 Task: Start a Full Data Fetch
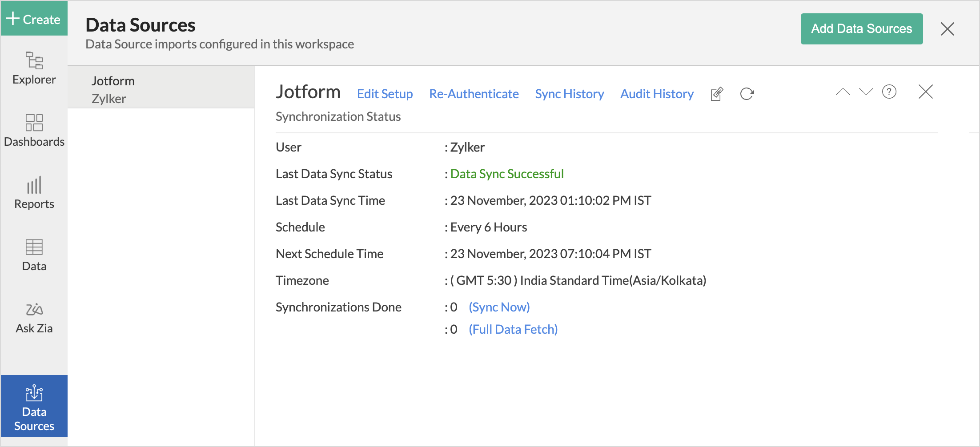[x=513, y=329]
